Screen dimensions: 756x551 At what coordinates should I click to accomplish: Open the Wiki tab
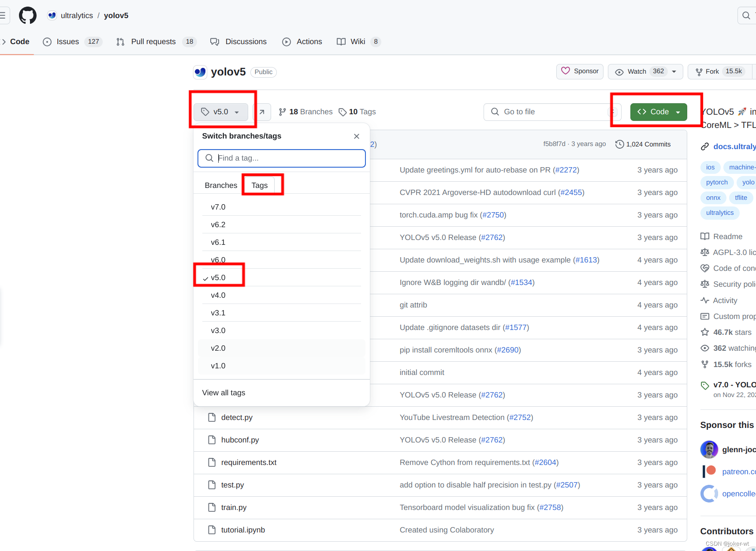click(358, 41)
